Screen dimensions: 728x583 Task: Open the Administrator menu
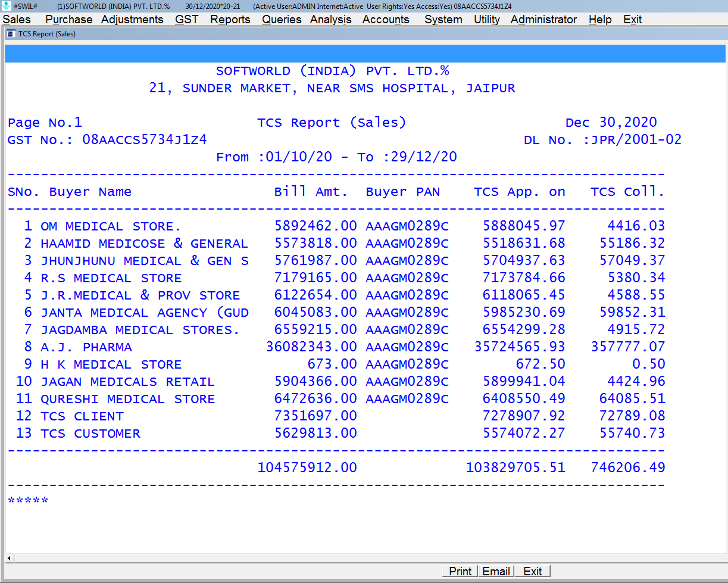[x=543, y=20]
